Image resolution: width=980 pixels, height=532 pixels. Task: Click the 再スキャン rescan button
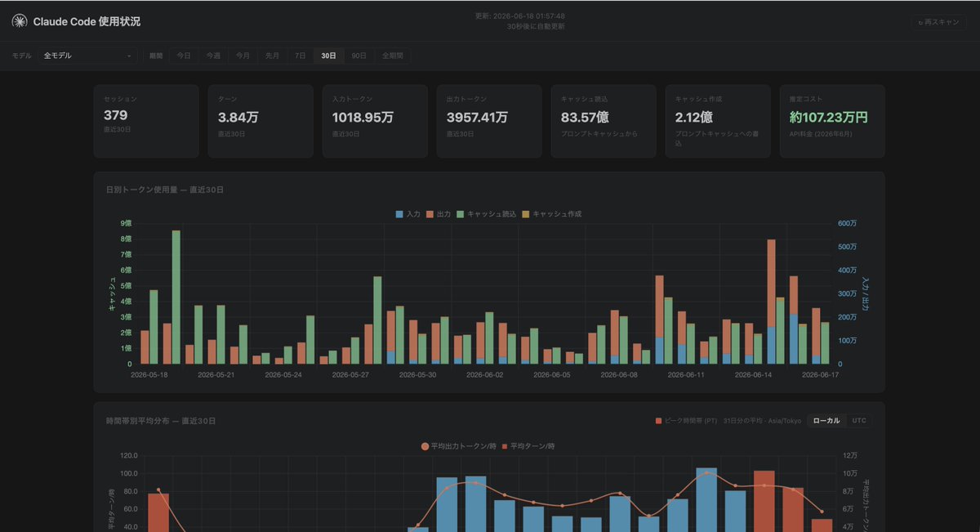[x=939, y=22]
